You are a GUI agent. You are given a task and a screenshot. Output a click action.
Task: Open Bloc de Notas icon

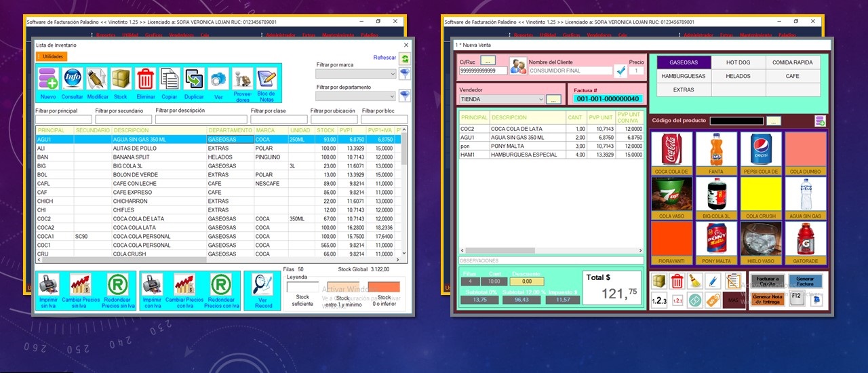[267, 81]
